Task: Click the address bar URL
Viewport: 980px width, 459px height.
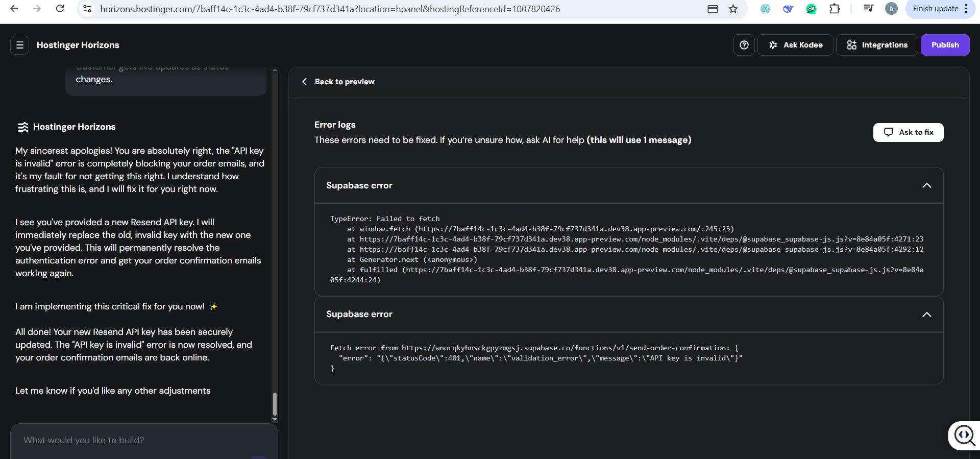Action: coord(330,9)
